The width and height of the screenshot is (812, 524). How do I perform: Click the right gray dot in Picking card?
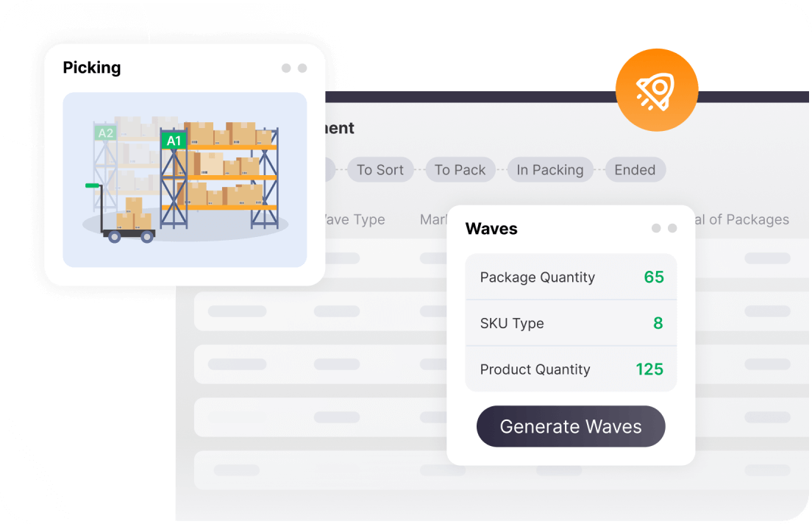[302, 68]
